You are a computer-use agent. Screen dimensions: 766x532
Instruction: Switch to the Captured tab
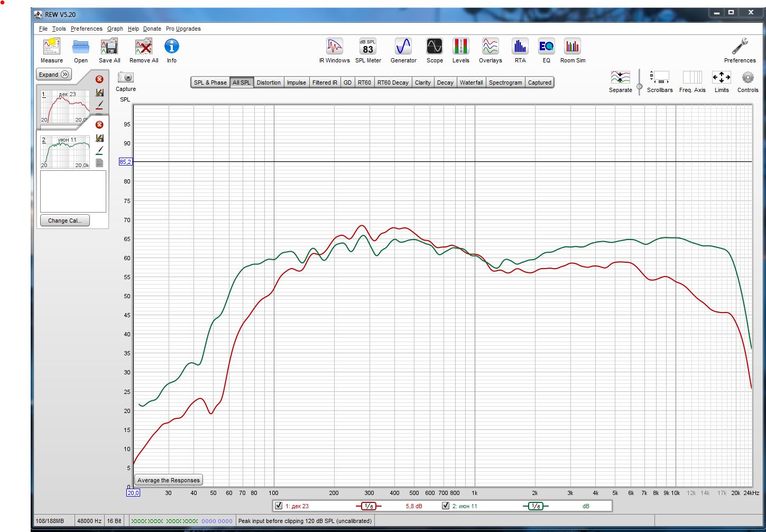pos(540,82)
